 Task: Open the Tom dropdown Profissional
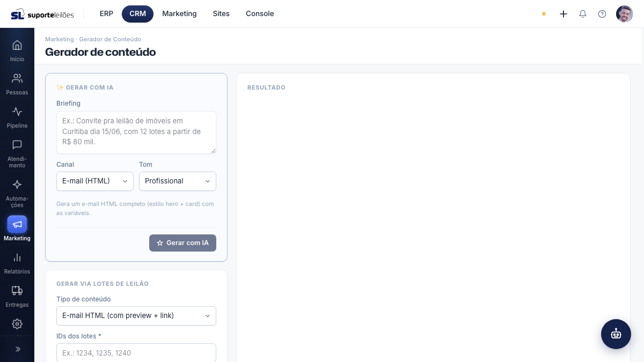178,181
